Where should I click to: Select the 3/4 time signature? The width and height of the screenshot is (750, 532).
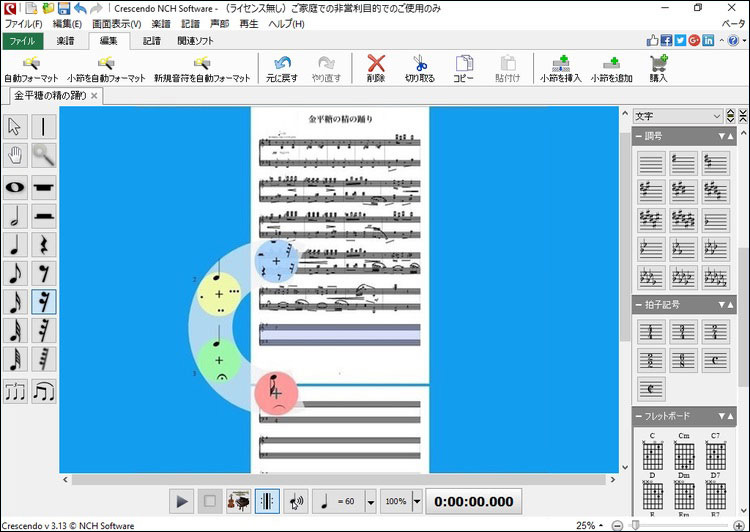[683, 332]
